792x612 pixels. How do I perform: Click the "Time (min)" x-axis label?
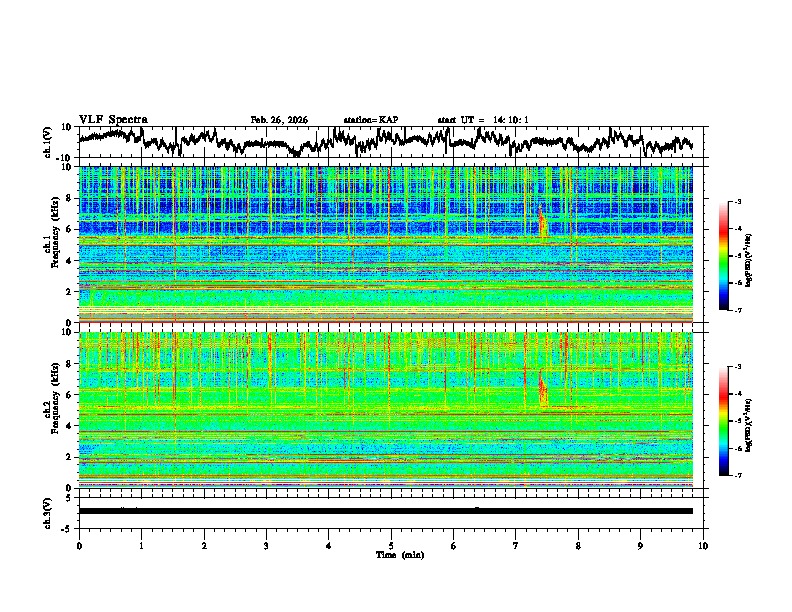coord(400,555)
